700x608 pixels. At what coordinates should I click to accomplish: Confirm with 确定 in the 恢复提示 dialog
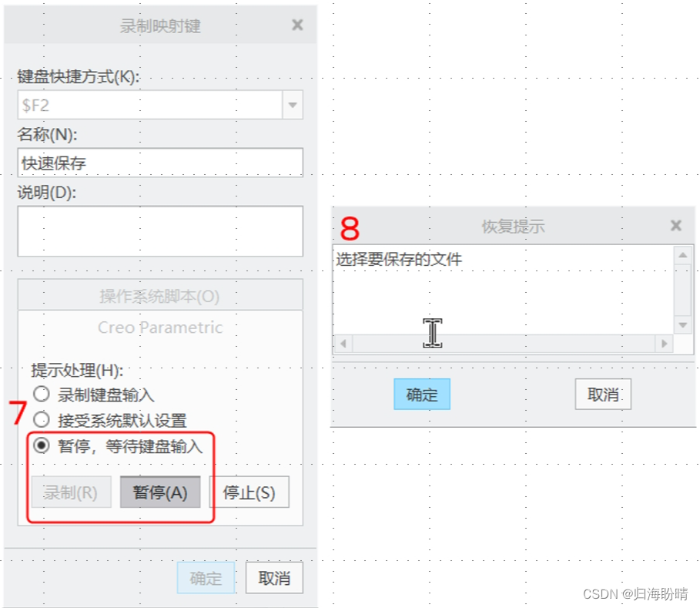(421, 395)
